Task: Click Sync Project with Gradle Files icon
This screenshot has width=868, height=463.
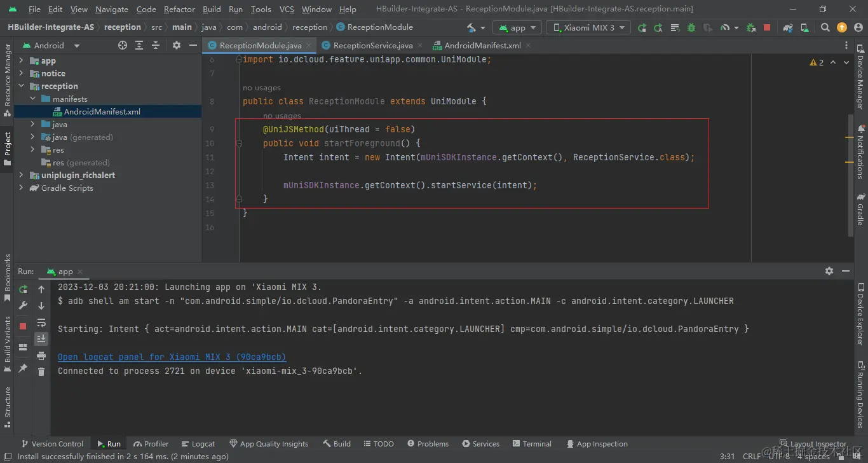Action: pyautogui.click(x=788, y=27)
